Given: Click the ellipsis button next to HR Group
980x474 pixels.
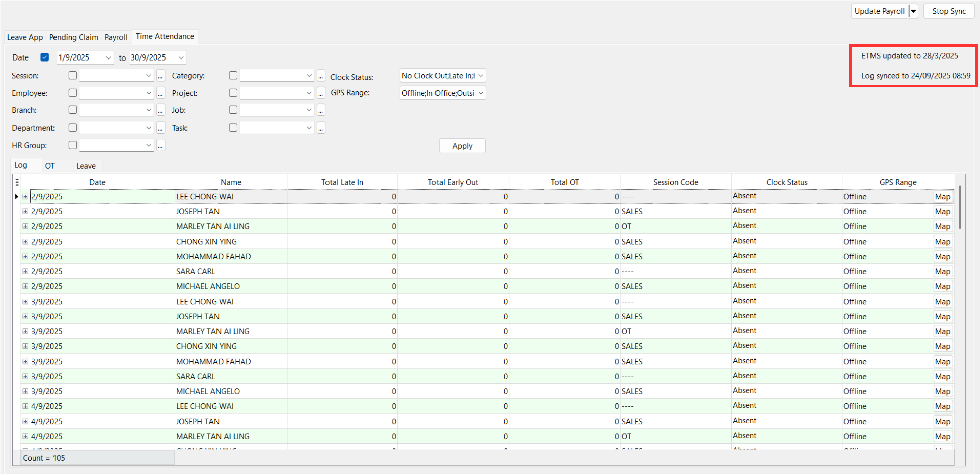Looking at the screenshot, I should tap(160, 146).
